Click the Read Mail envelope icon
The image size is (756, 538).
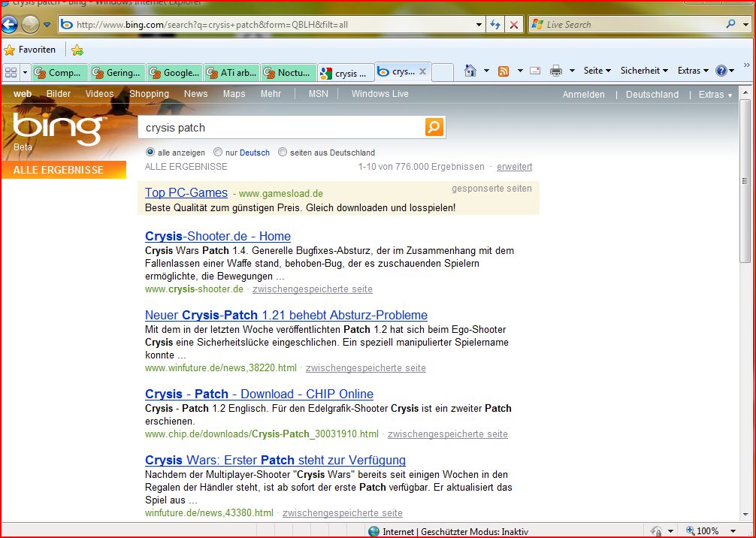[x=535, y=71]
